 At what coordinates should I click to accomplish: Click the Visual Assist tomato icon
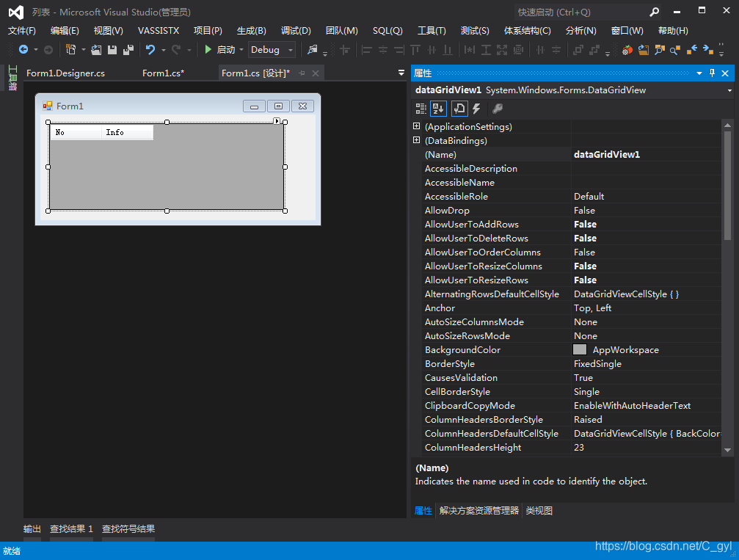[x=627, y=50]
